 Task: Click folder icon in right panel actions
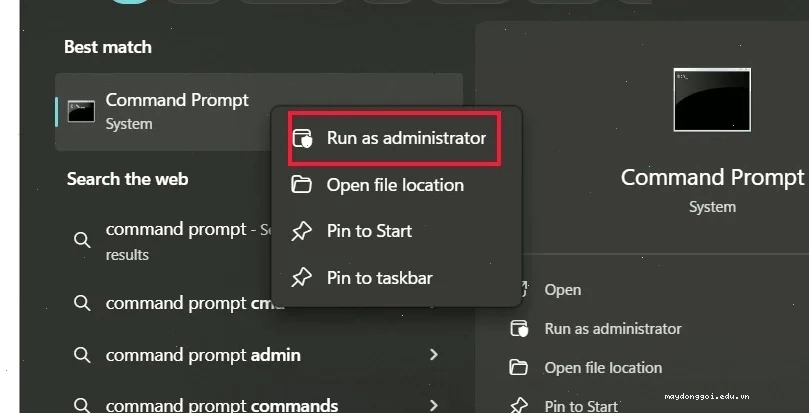(x=519, y=368)
